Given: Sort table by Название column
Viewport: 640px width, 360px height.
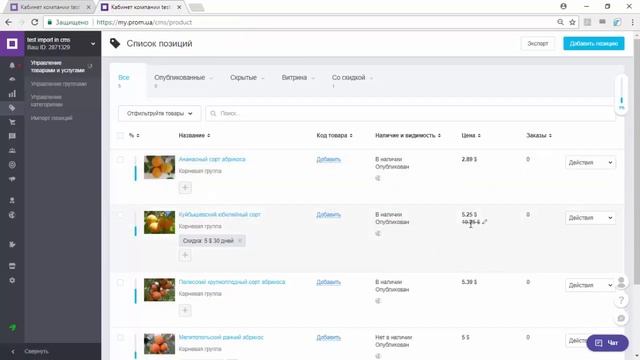Looking at the screenshot, I should click(194, 136).
